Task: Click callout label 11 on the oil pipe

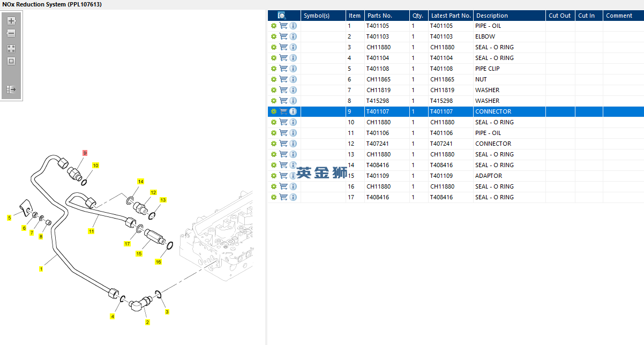Action: 91,231
